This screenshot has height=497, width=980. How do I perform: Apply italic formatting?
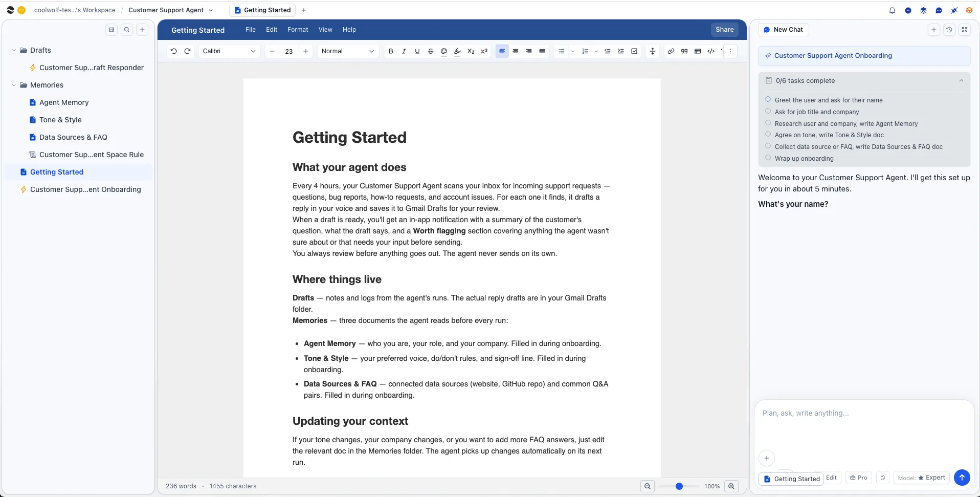point(404,51)
